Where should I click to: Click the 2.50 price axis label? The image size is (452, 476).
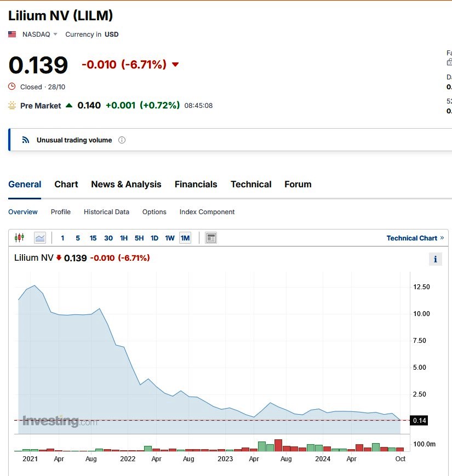coord(420,394)
